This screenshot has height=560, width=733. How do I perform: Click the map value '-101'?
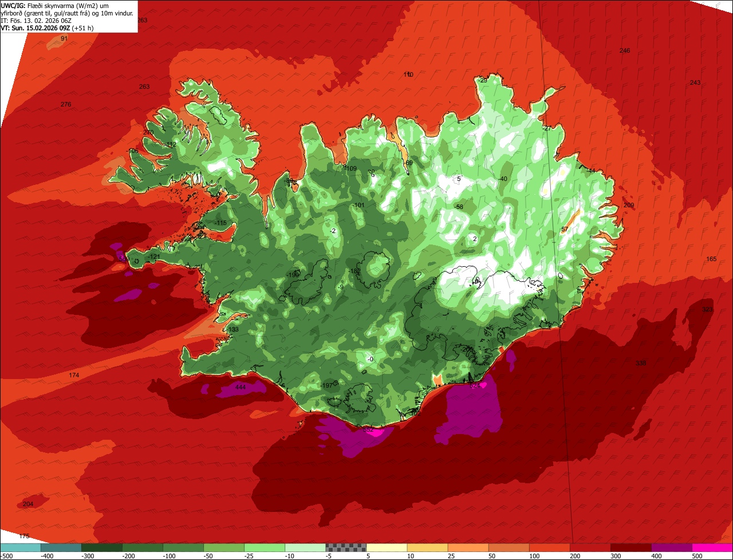coord(358,205)
